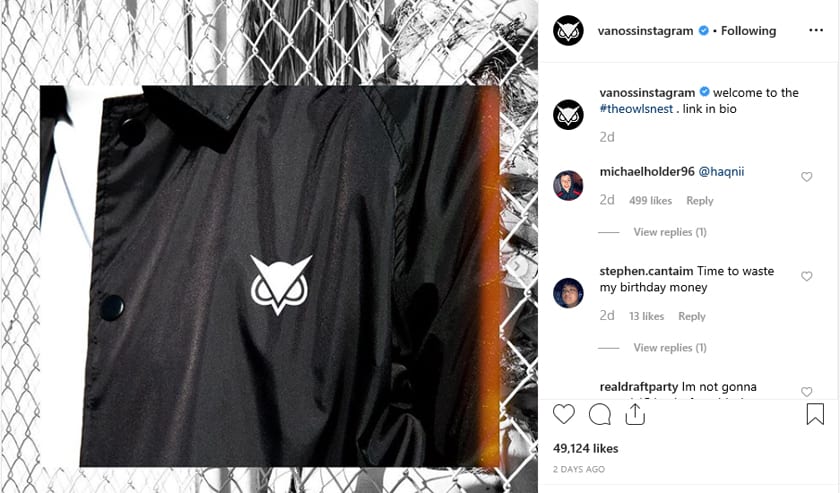Screen dimensions: 840x493
Task: Open the @haqnii mention link
Action: click(721, 171)
